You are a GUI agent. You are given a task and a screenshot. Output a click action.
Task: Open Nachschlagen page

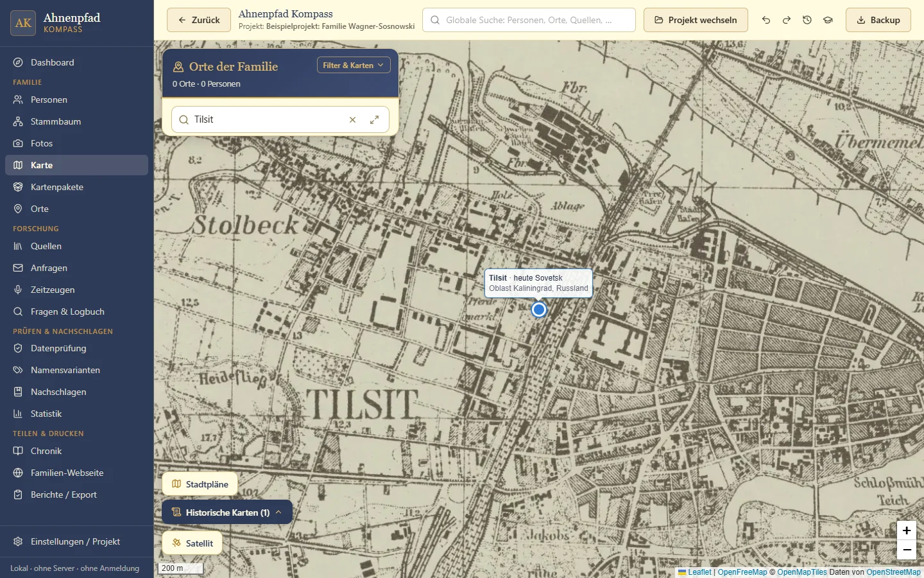tap(76, 392)
